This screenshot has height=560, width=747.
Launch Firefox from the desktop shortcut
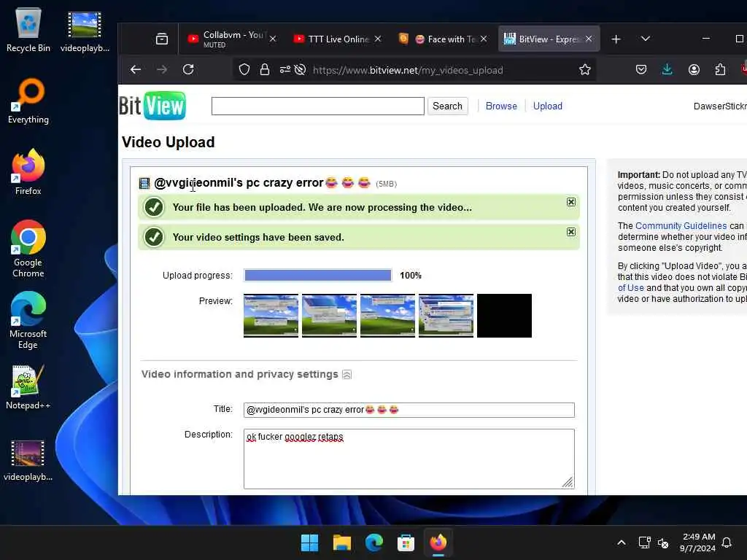pyautogui.click(x=28, y=172)
